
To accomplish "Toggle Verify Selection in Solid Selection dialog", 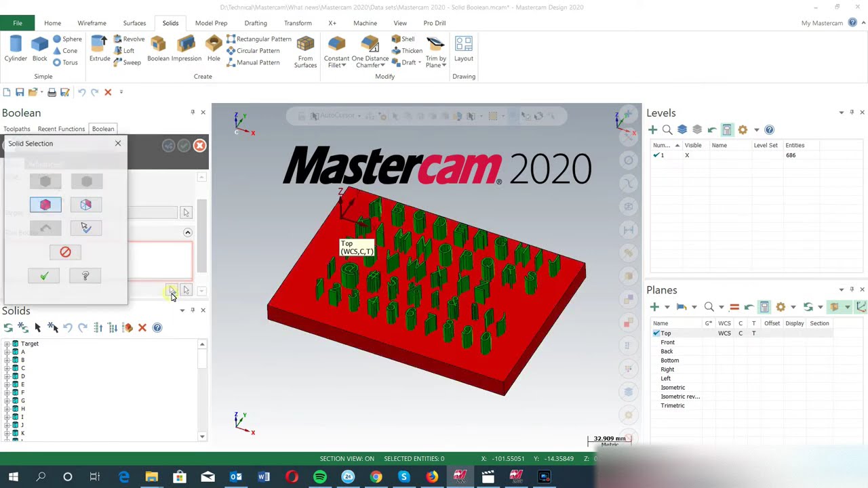I will click(86, 228).
